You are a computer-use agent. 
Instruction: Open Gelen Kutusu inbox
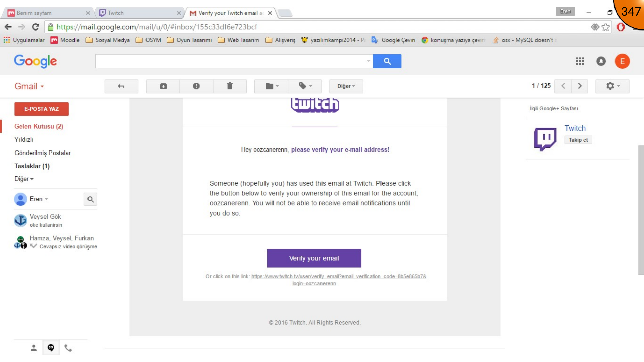[39, 126]
